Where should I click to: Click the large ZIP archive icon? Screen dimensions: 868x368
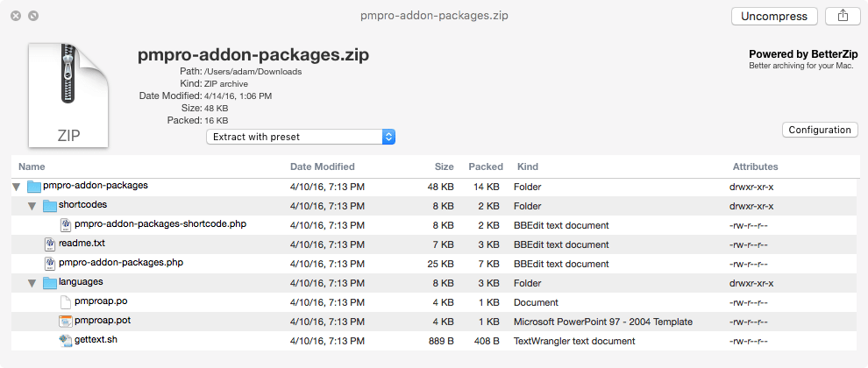pos(68,95)
